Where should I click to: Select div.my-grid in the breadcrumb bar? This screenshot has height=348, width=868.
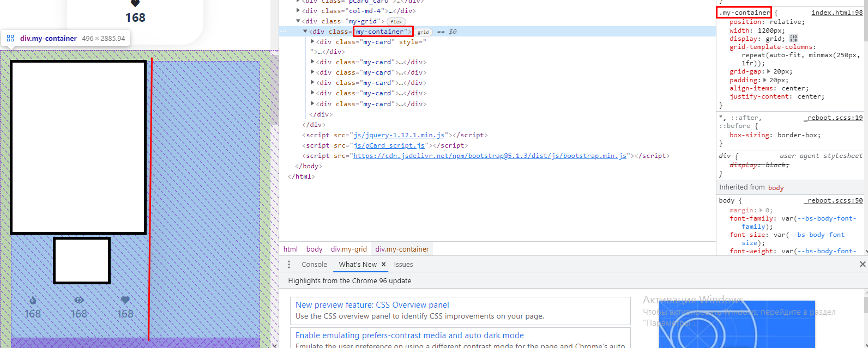point(349,249)
